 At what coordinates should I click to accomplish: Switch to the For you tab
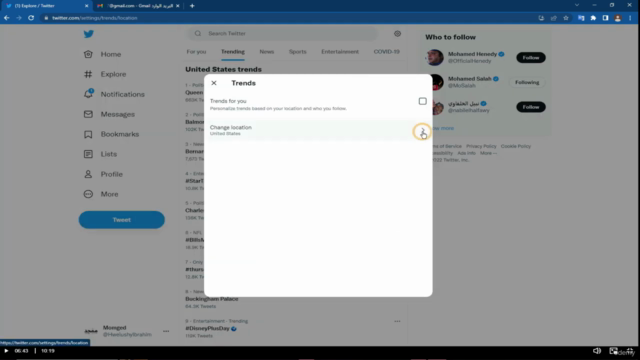196,52
